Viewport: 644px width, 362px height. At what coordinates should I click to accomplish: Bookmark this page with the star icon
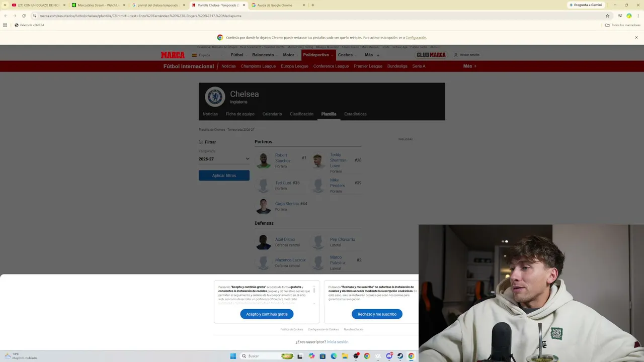click(607, 16)
